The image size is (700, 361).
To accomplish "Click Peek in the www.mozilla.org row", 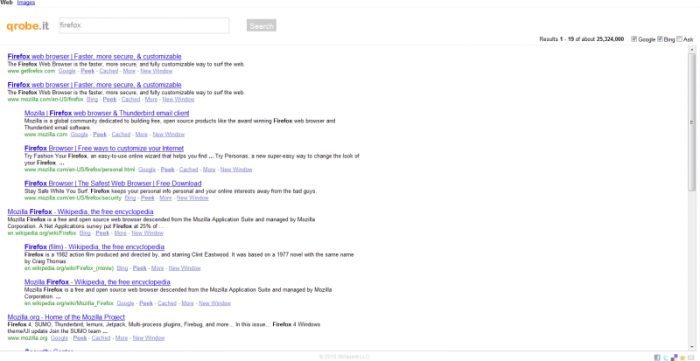I will (80, 338).
